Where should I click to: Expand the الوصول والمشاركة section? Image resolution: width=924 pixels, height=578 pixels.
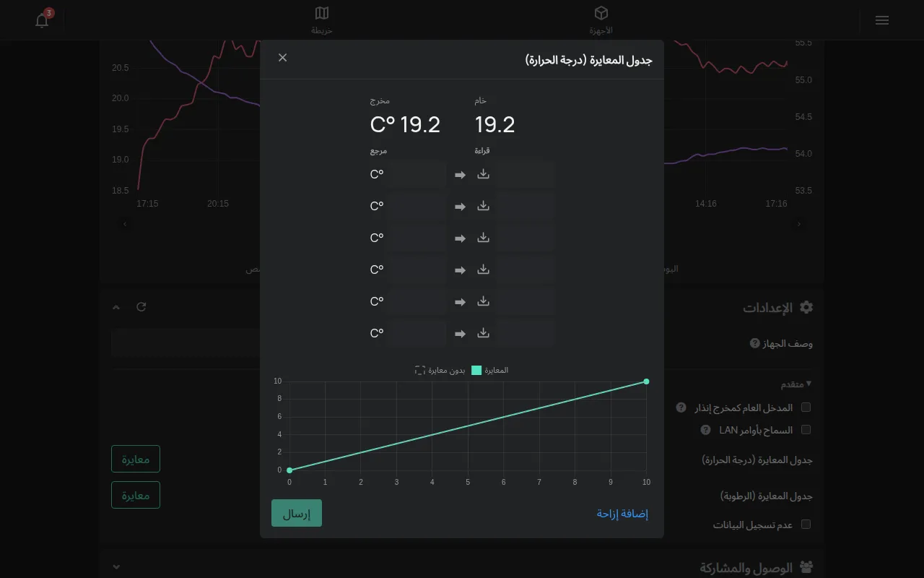(116, 568)
